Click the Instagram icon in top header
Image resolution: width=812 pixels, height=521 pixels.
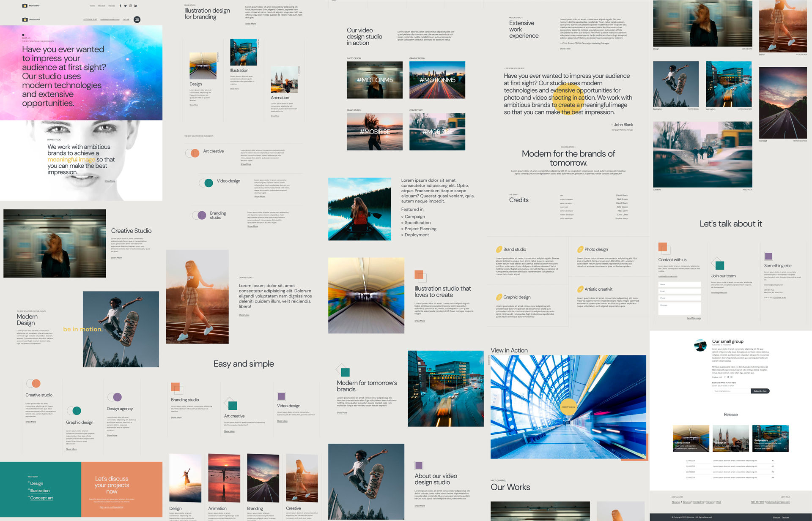[131, 6]
